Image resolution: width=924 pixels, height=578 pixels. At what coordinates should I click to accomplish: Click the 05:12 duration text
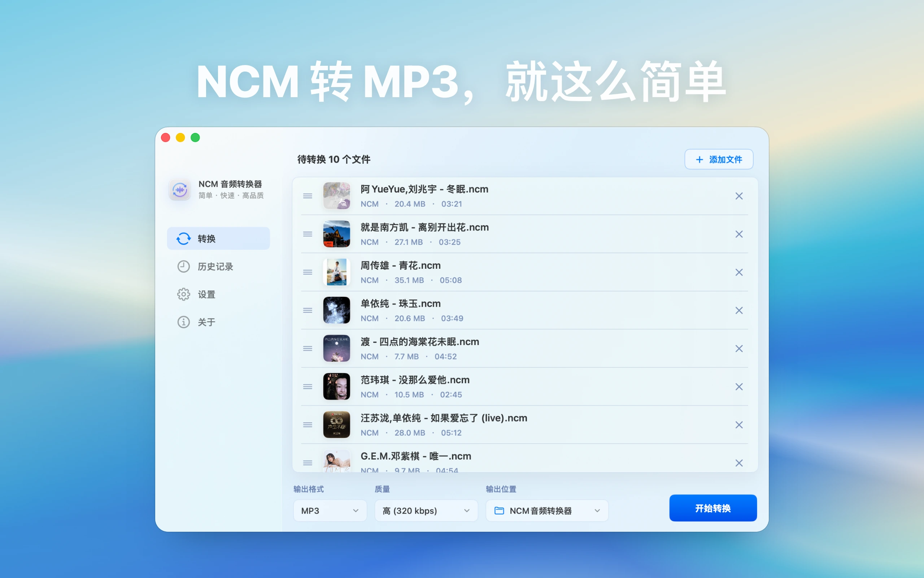pyautogui.click(x=451, y=433)
